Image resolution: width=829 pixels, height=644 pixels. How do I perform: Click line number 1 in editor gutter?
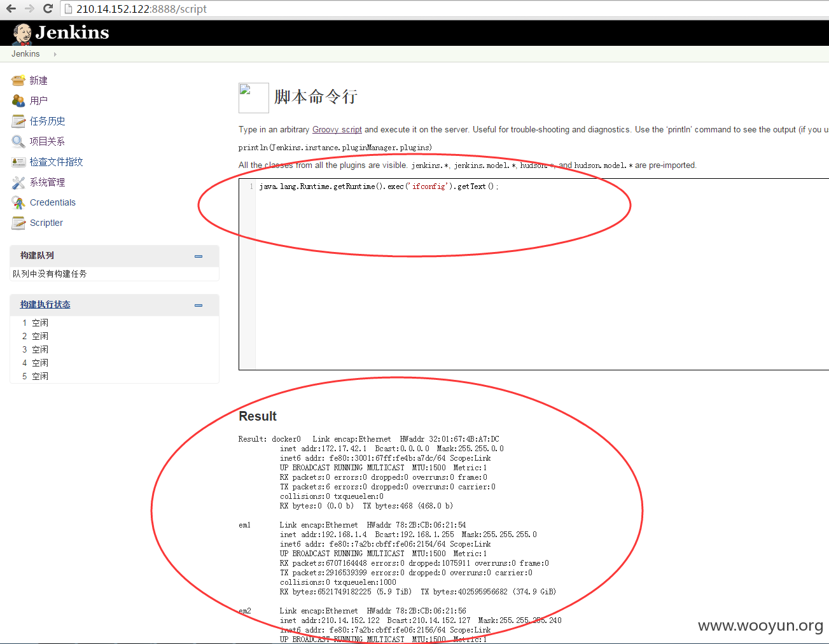[251, 186]
